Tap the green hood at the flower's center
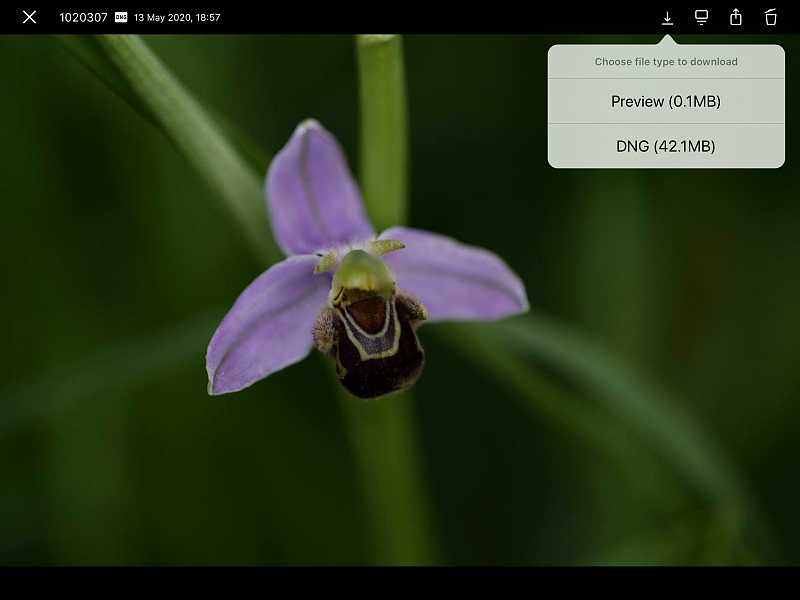Image resolution: width=800 pixels, height=600 pixels. coord(363,272)
